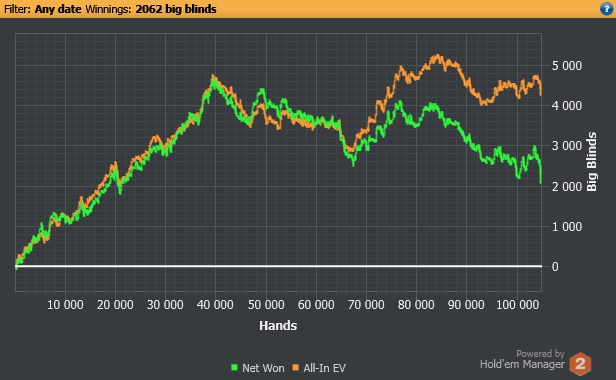The width and height of the screenshot is (616, 380).
Task: Click the blue help question mark icon
Action: click(606, 9)
